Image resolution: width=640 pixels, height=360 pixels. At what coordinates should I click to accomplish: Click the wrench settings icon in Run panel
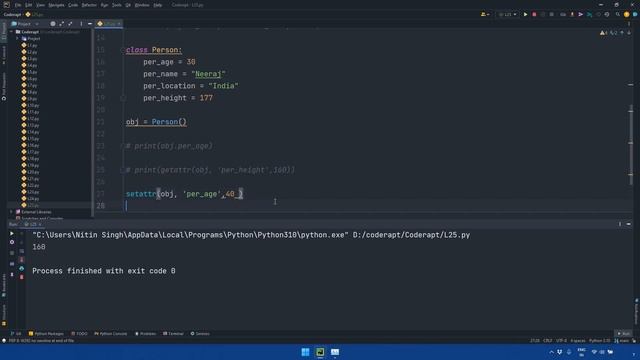[12, 242]
